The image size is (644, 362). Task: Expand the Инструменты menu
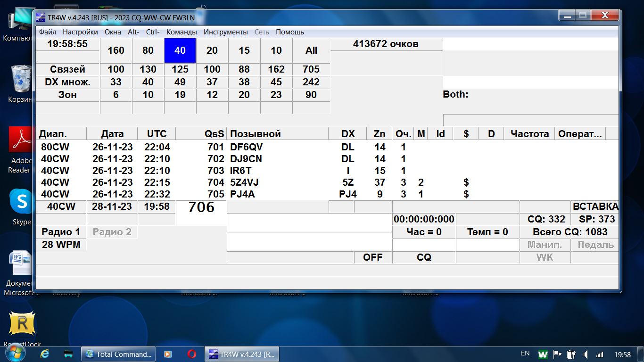pyautogui.click(x=225, y=32)
